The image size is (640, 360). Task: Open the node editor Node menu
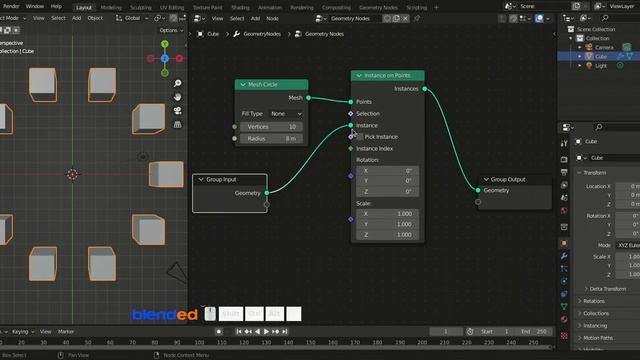[272, 18]
